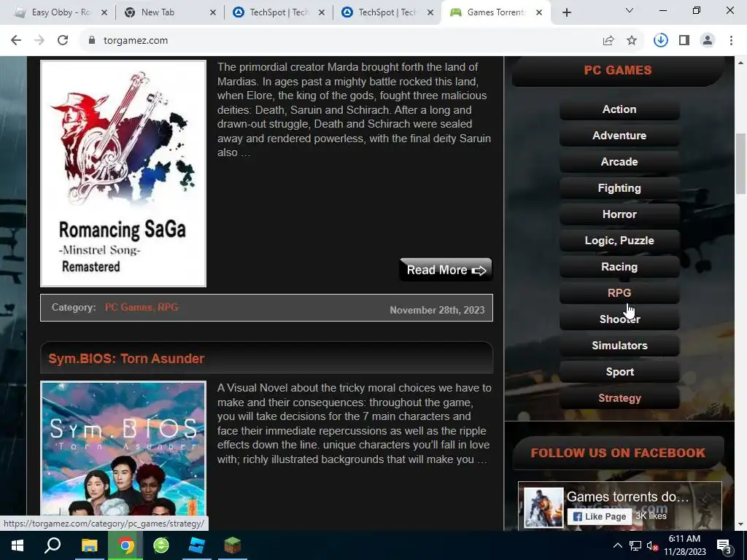Screen dimensions: 747x560
Task: Select the Action genre button
Action: coord(619,109)
